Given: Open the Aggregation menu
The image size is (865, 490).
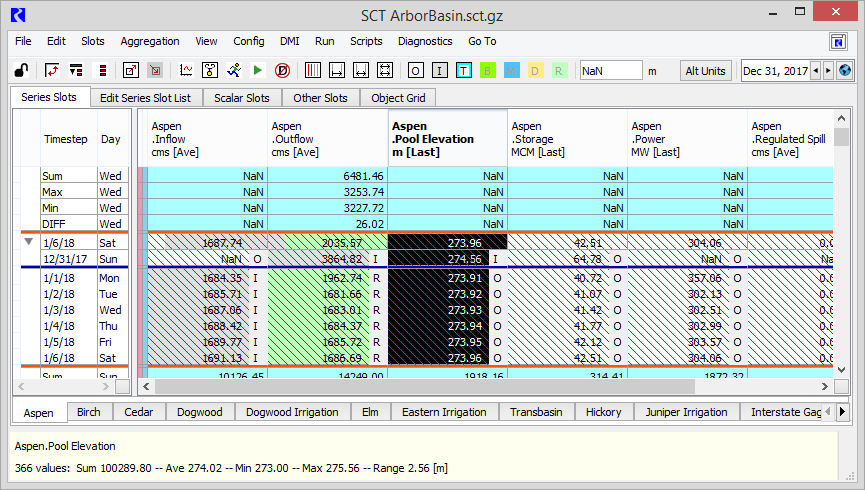Looking at the screenshot, I should tap(150, 41).
